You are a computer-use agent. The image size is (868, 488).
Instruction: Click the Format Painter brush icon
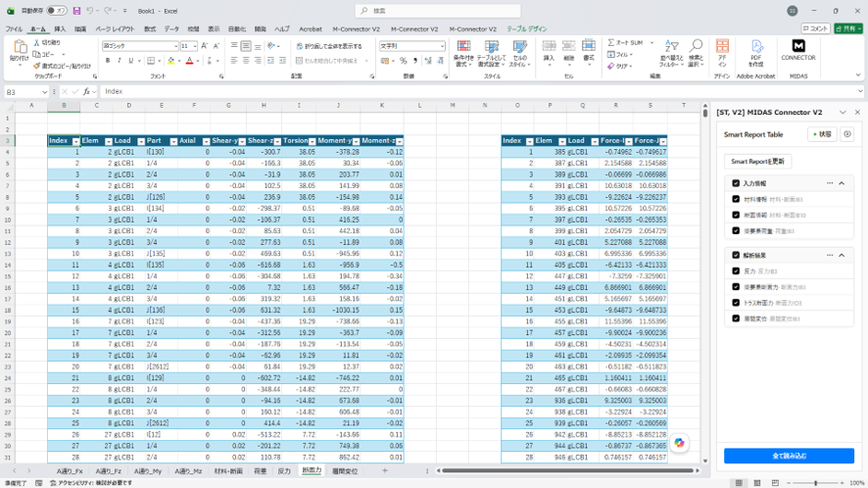(x=36, y=66)
